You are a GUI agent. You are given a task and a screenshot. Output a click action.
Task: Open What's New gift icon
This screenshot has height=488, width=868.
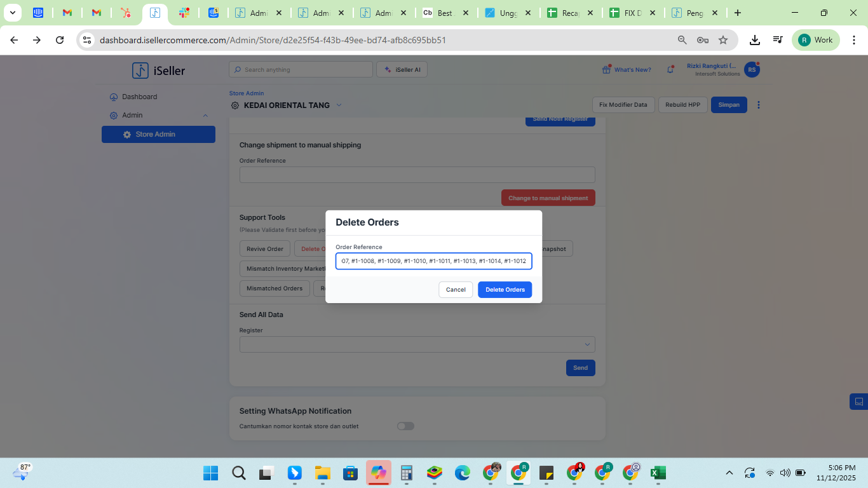(606, 70)
